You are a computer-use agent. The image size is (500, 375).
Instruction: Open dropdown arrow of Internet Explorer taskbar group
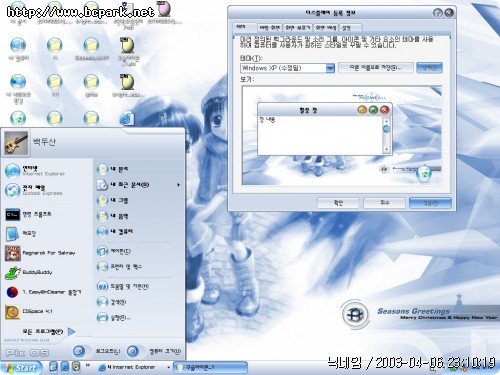tap(168, 367)
